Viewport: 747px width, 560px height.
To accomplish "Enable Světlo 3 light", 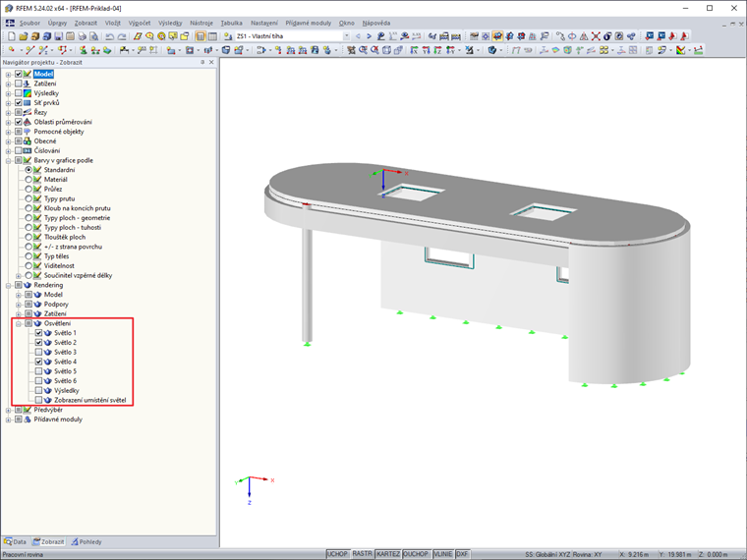I will (38, 352).
